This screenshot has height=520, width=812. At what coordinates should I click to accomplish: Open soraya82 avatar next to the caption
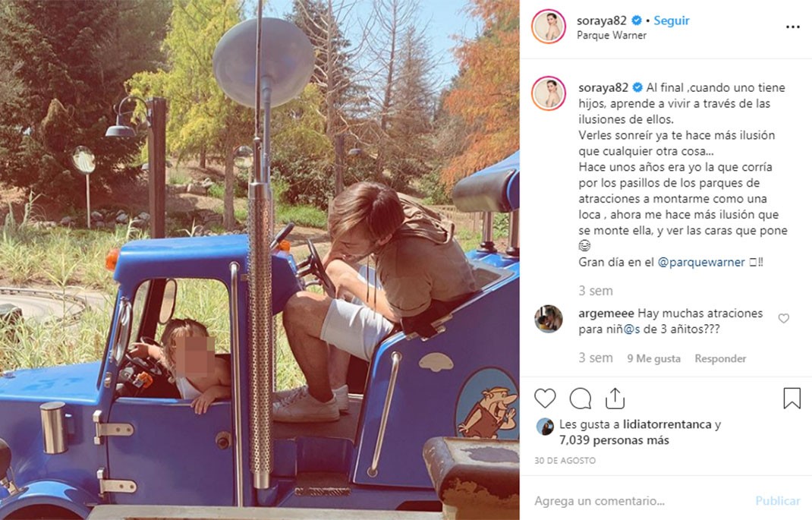549,93
